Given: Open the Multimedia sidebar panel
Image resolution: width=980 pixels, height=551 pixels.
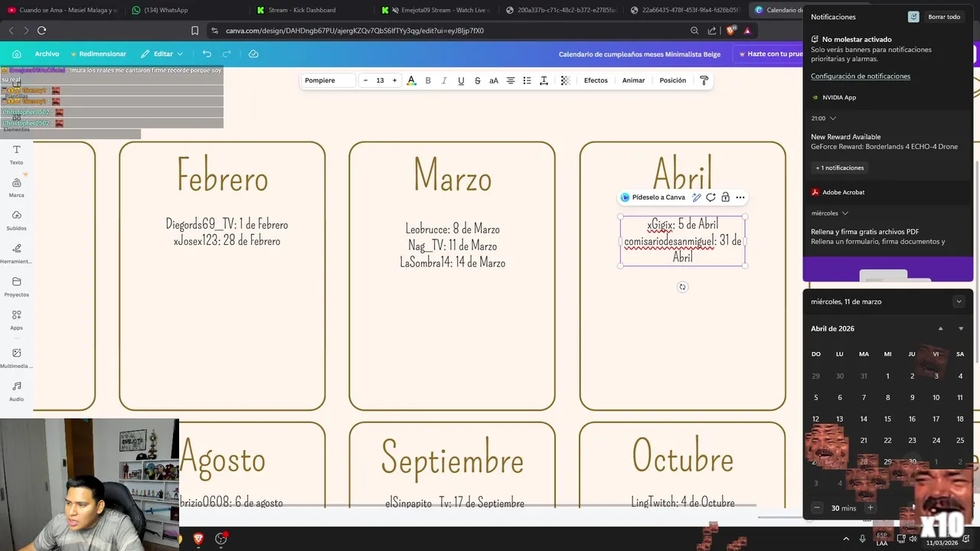Looking at the screenshot, I should 16,357.
